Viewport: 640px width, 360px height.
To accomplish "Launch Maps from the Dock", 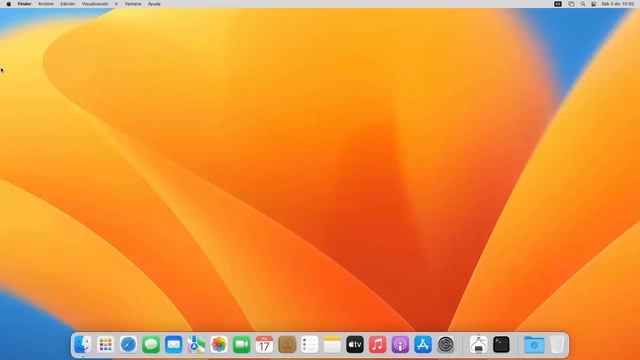I will [x=196, y=345].
